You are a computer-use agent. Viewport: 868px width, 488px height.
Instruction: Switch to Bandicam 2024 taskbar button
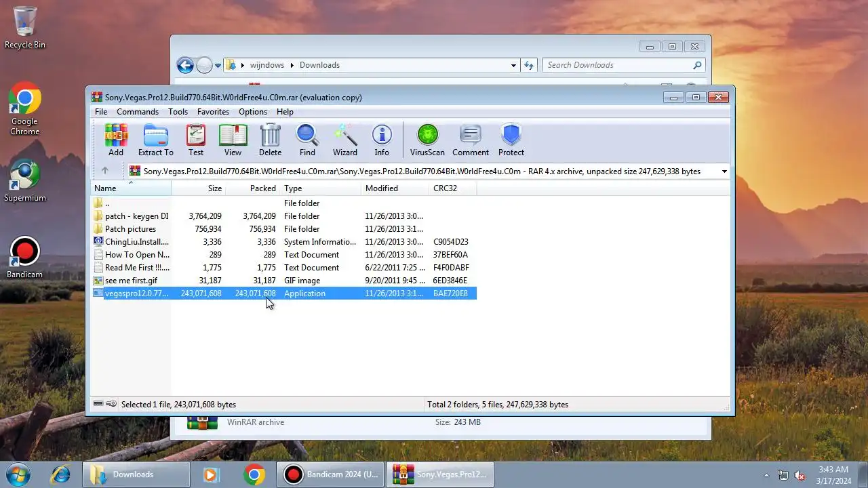click(x=331, y=474)
